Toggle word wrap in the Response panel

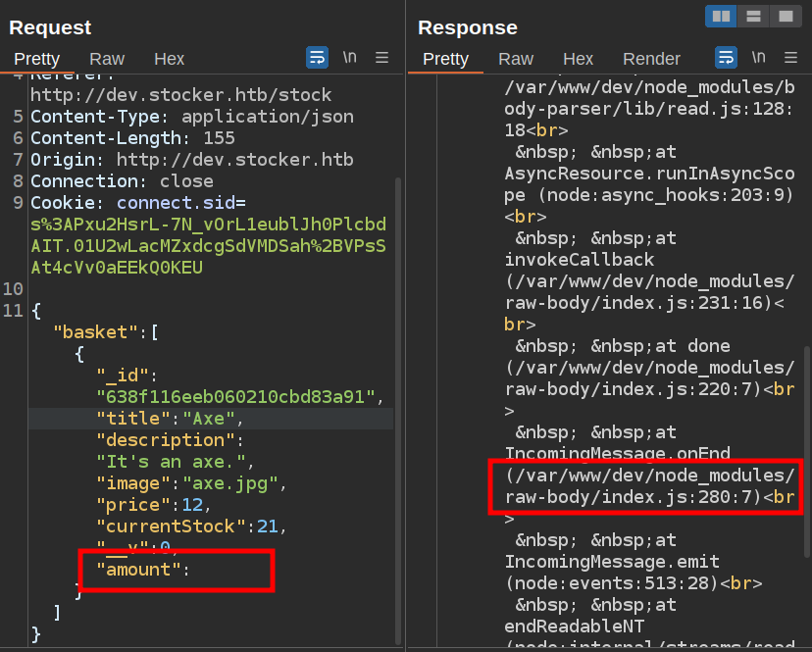point(726,58)
